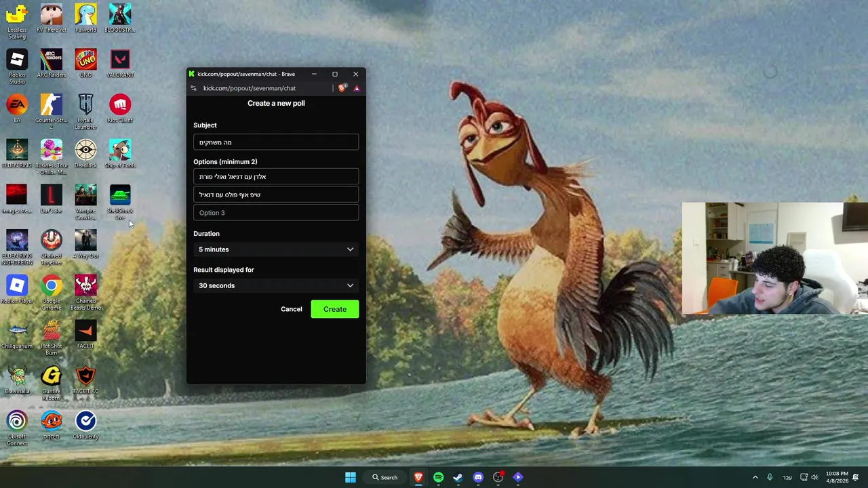
Task: Open the ShellShock Live desktop icon
Action: point(120,202)
